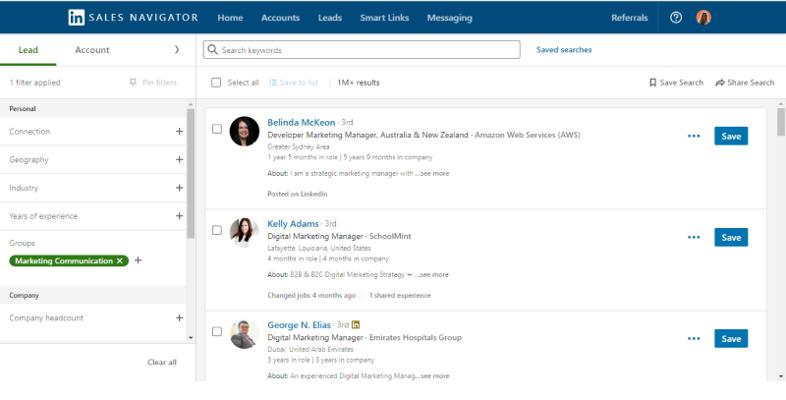Tick the checkbox beside Belinda McKeon
This screenshot has width=786, height=400.
pos(217,129)
